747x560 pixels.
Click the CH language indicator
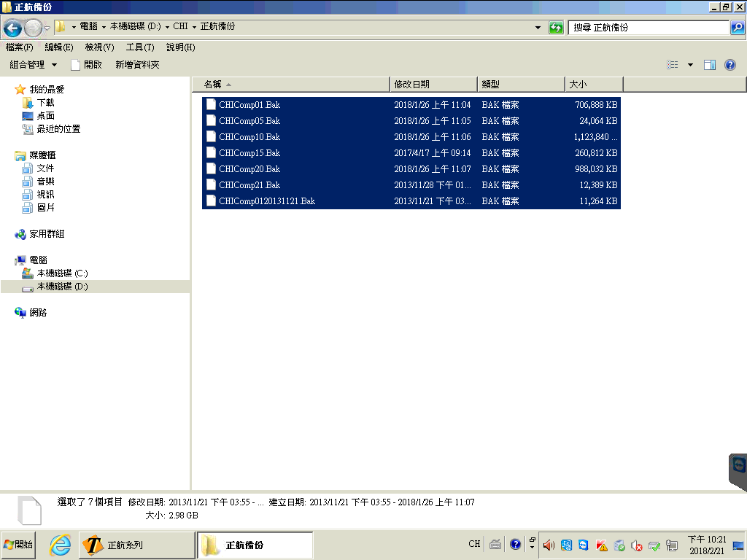474,544
